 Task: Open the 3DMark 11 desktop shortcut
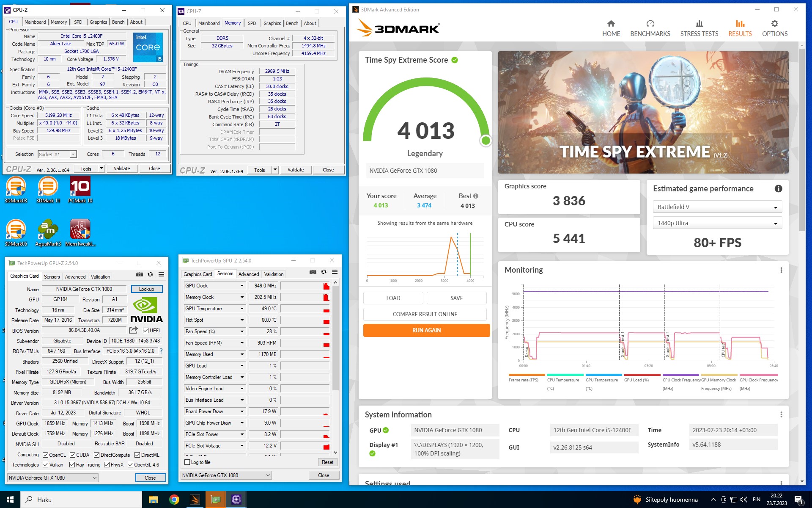48,190
